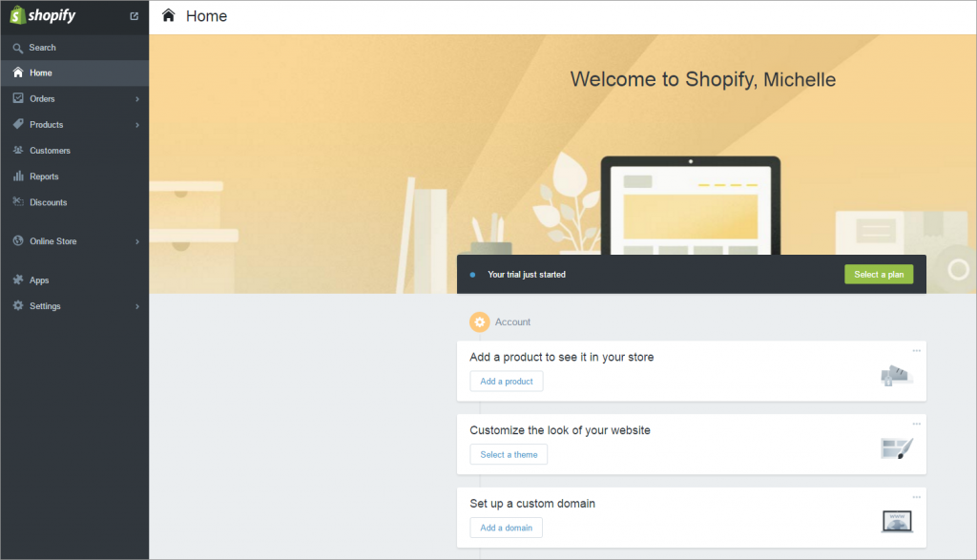Open Discounts using its sidebar icon
This screenshot has width=977, height=560.
pyautogui.click(x=17, y=201)
